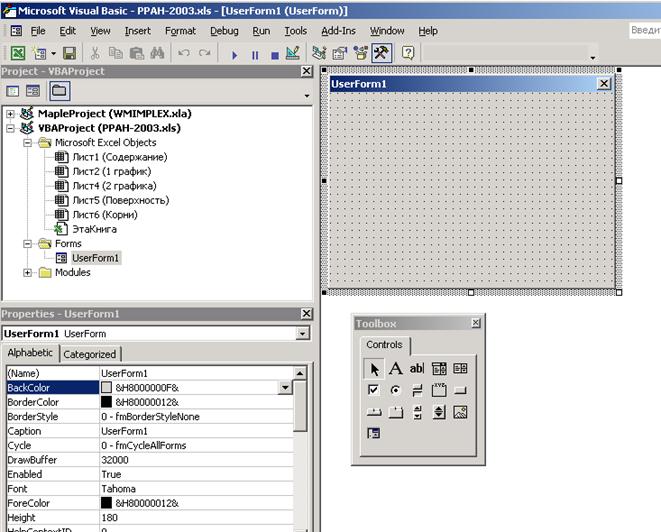Open the Debug menu
The height and width of the screenshot is (532, 661).
pyautogui.click(x=224, y=31)
